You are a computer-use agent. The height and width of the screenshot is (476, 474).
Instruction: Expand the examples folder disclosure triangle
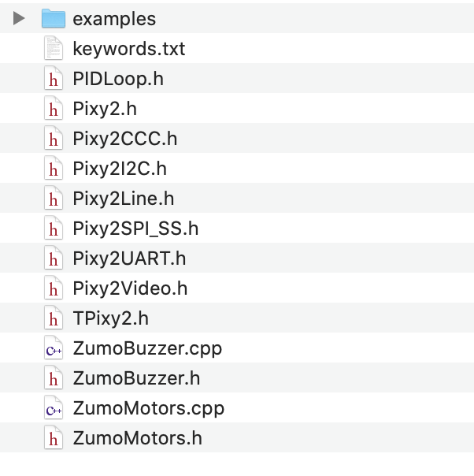(x=20, y=19)
